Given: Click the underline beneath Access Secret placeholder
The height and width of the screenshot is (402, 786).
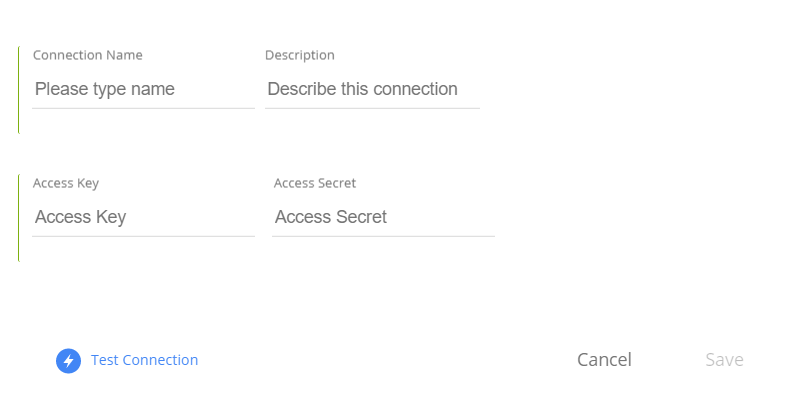Looking at the screenshot, I should pyautogui.click(x=383, y=236).
